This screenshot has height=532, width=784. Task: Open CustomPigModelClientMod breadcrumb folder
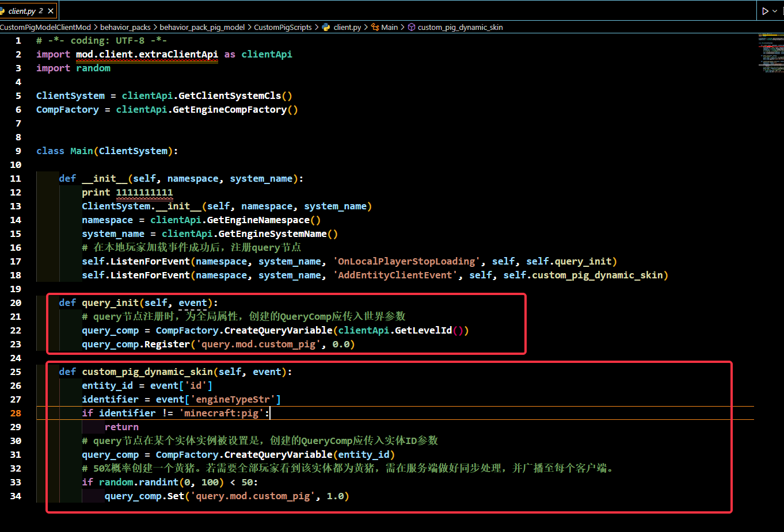pos(45,27)
